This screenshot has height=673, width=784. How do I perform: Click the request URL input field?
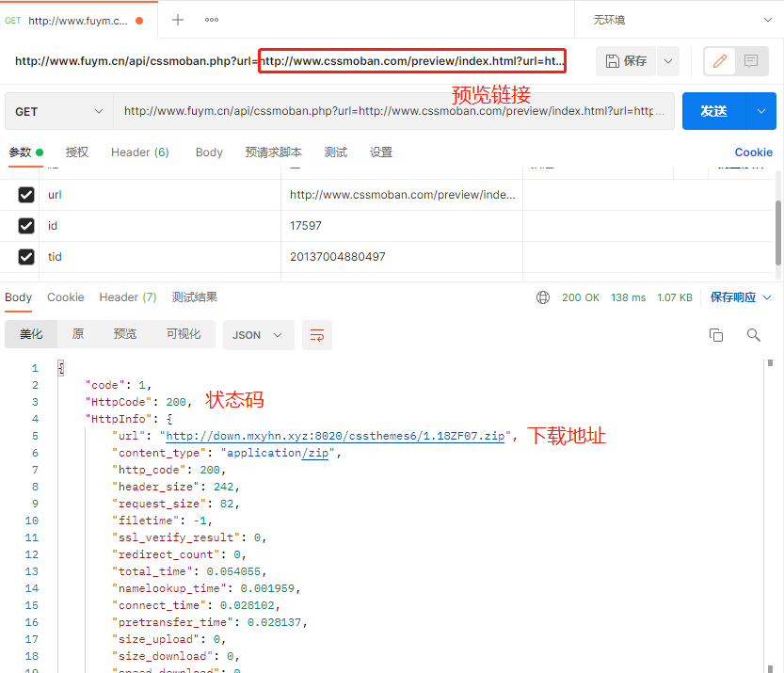click(x=393, y=111)
